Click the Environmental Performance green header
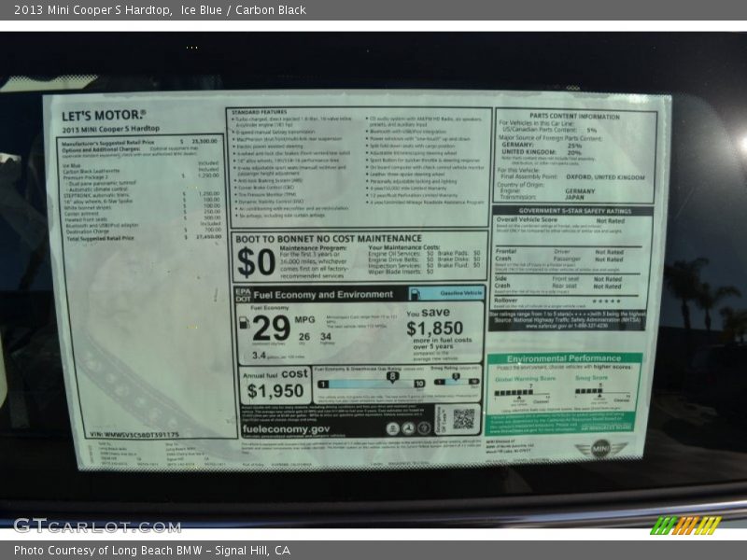This screenshot has height=560, width=747. point(563,358)
